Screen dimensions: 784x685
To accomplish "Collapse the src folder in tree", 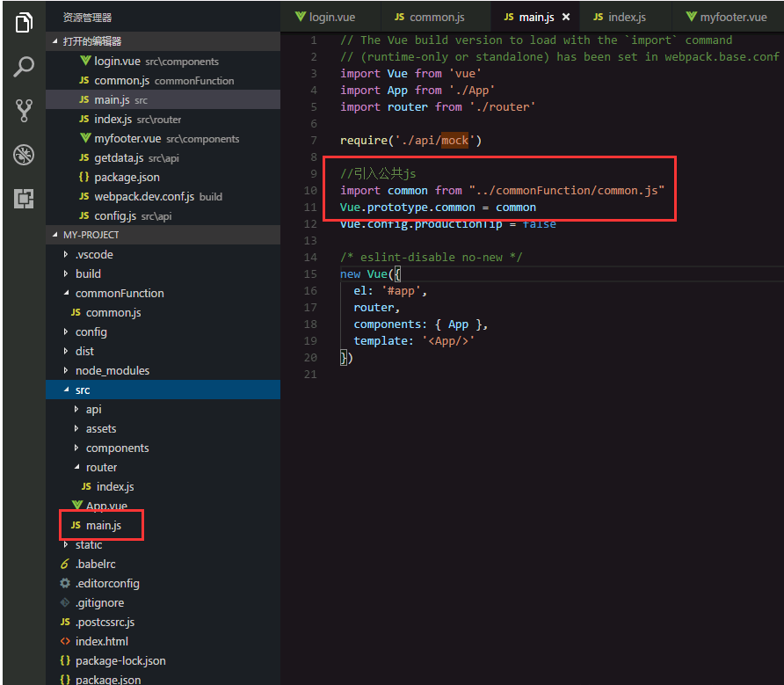I will (67, 390).
